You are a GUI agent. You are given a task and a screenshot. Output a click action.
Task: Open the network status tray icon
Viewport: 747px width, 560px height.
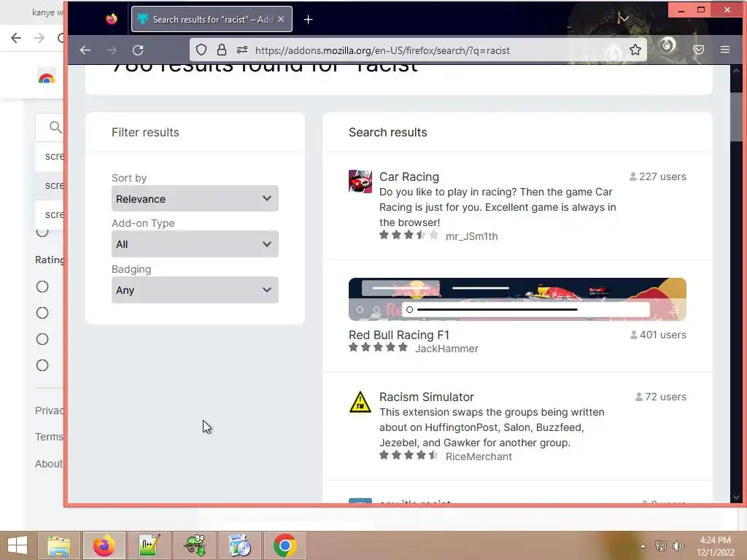tap(661, 546)
